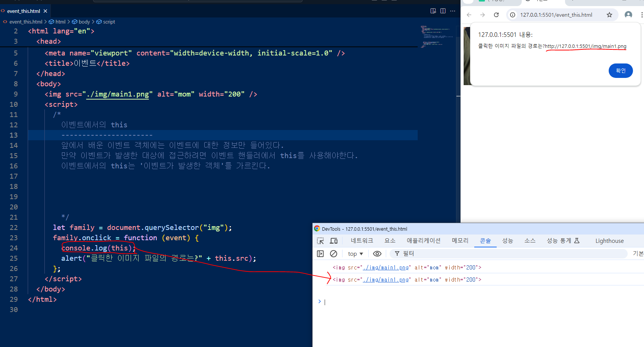This screenshot has width=644, height=347.
Task: Click the first logged img element in console
Action: [407, 268]
